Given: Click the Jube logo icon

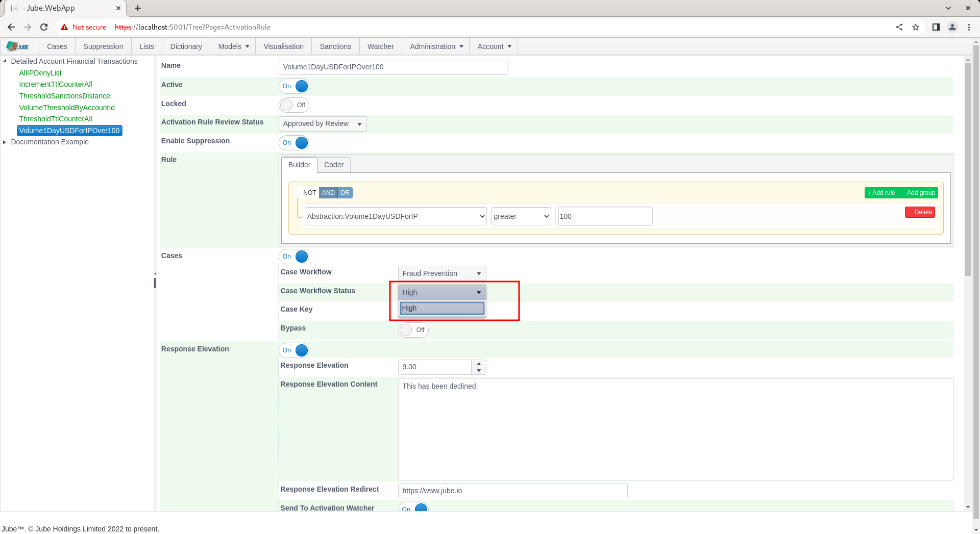Looking at the screenshot, I should click(17, 46).
